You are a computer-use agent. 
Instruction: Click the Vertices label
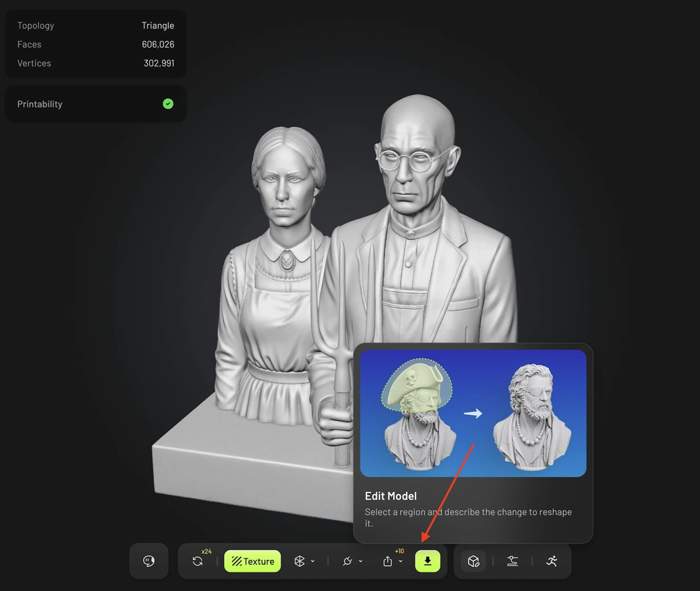[x=34, y=63]
